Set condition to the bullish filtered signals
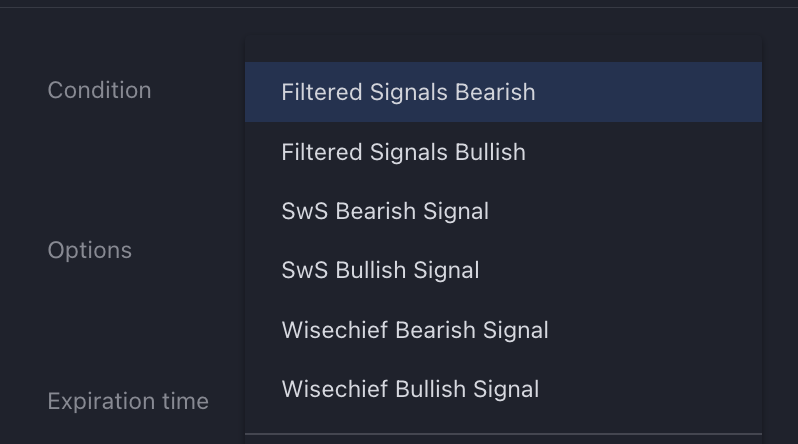Screen dimensions: 798x444 (x=403, y=152)
